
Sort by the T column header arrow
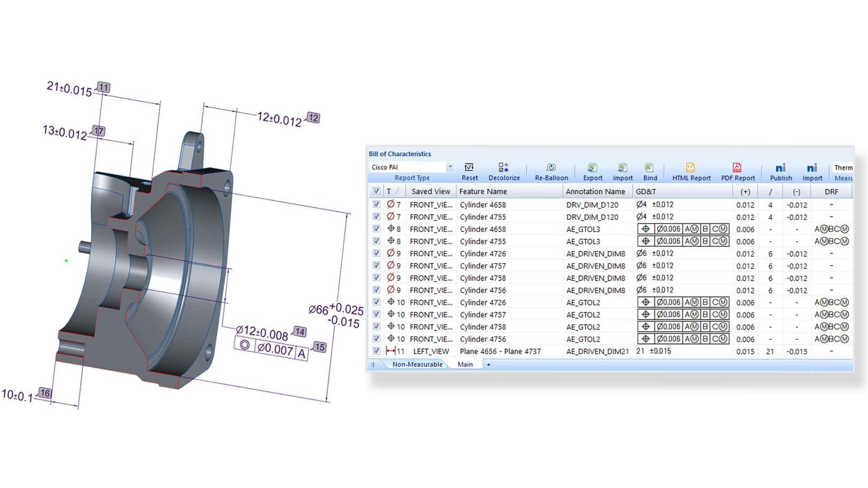398,191
